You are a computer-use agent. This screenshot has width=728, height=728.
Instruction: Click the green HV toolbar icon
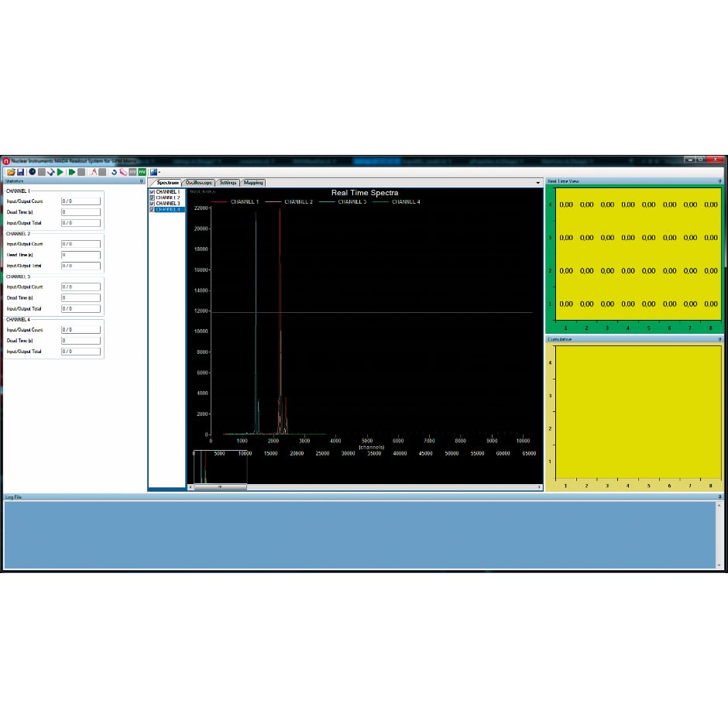tap(142, 172)
